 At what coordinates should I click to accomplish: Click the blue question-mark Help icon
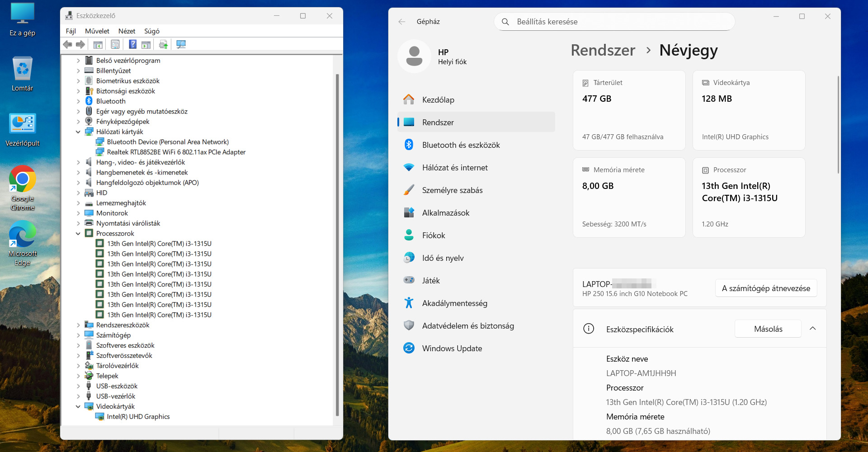133,44
